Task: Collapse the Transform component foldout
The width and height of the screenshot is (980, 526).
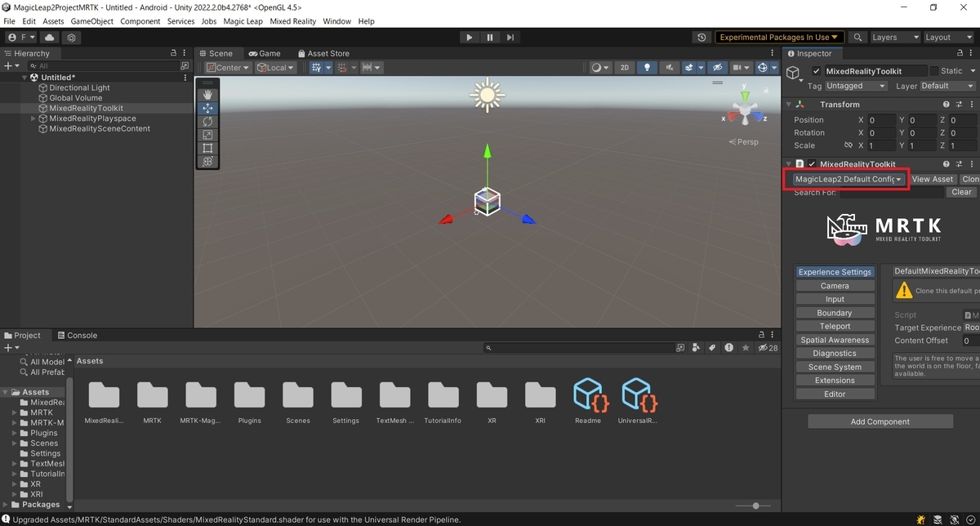Action: tap(790, 105)
